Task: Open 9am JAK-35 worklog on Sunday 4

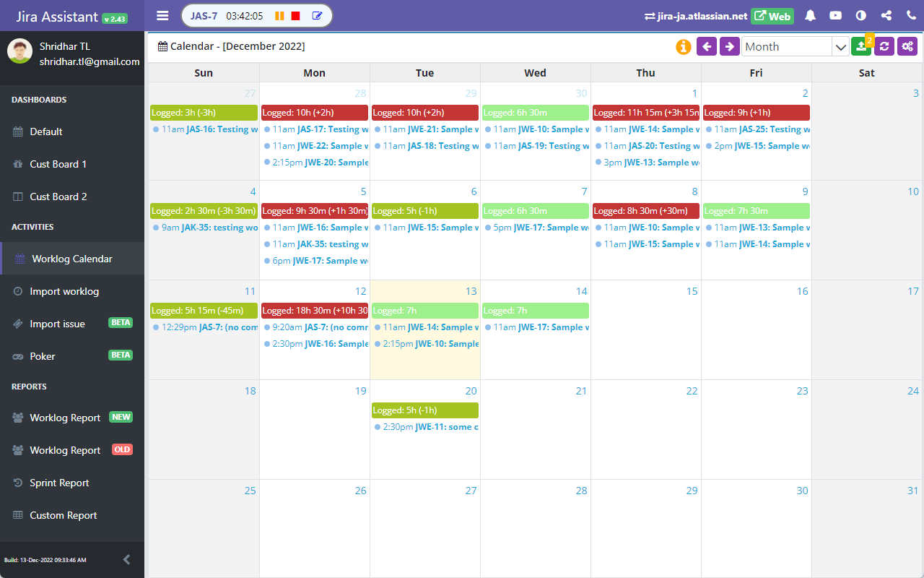Action: pyautogui.click(x=205, y=228)
